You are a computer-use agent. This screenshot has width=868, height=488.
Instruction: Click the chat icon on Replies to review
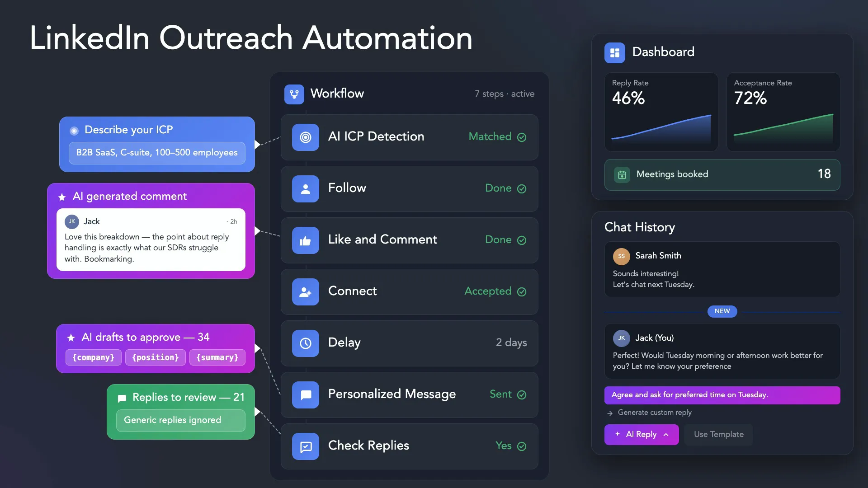tap(122, 398)
